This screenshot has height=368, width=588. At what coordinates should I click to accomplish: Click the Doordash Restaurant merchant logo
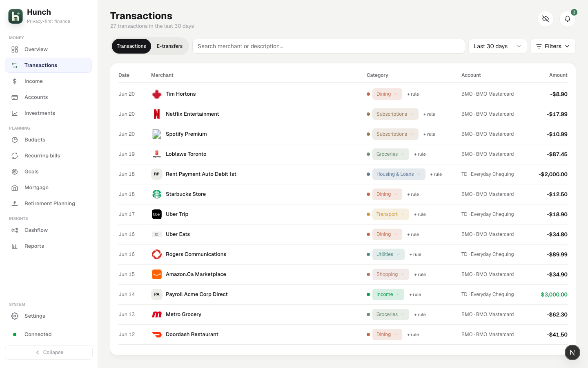pyautogui.click(x=157, y=334)
